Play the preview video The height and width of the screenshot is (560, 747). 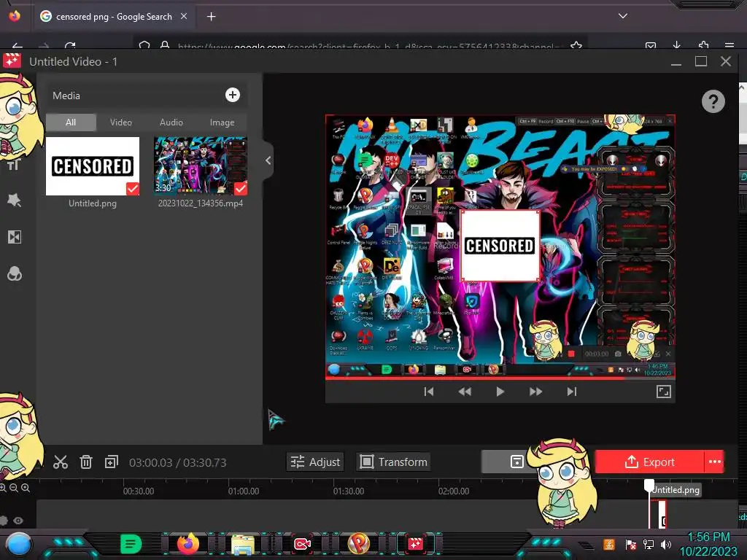[x=500, y=392]
